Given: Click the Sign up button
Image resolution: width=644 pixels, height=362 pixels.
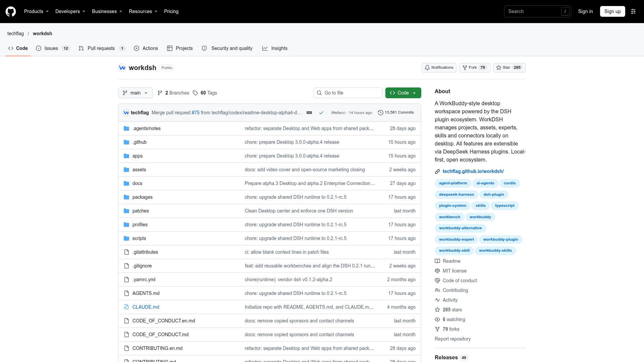Looking at the screenshot, I should pyautogui.click(x=612, y=11).
